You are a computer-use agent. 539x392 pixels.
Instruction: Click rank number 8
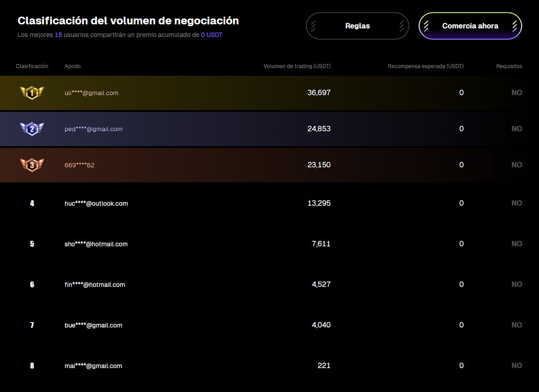pyautogui.click(x=32, y=365)
